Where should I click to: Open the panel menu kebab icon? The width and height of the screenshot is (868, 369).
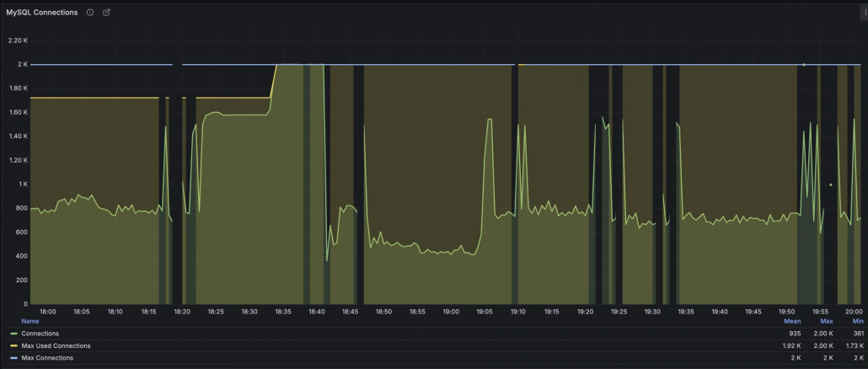864,12
